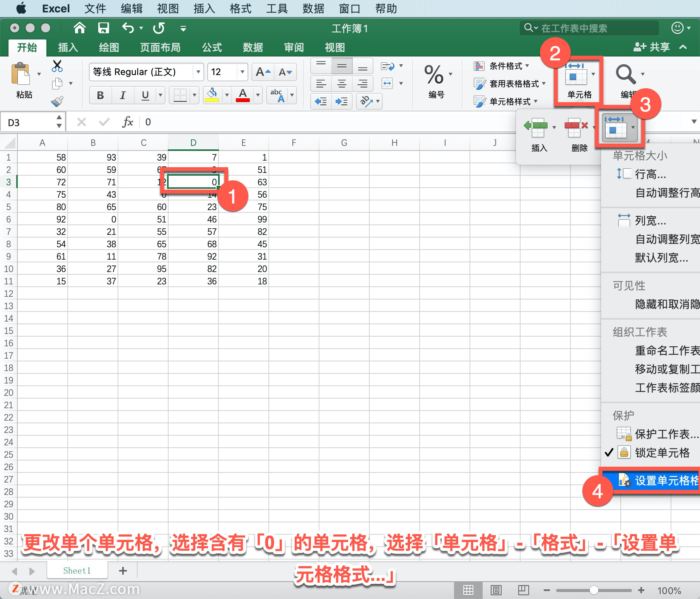The width and height of the screenshot is (700, 599).
Task: Click the Wrap Text icon
Action: [388, 66]
